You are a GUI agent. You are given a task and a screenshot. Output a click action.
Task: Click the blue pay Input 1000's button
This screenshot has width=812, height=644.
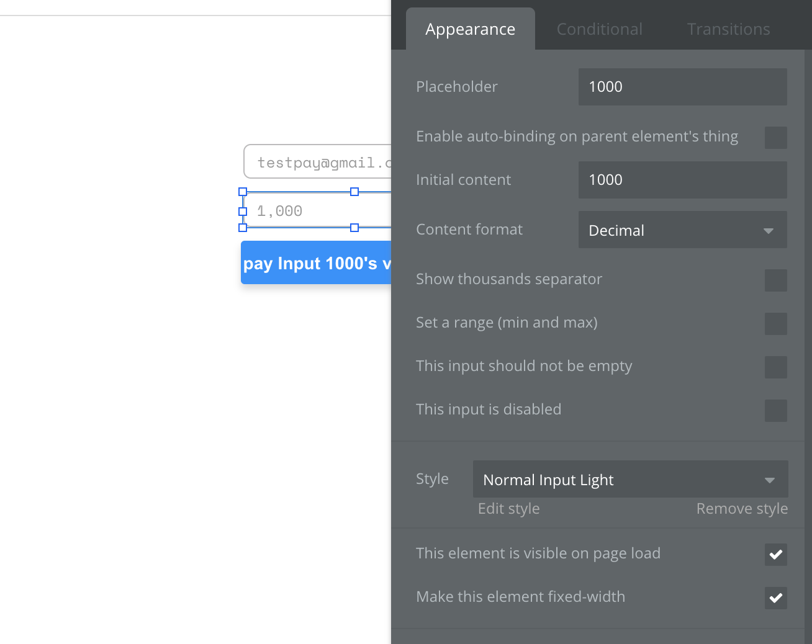[316, 263]
